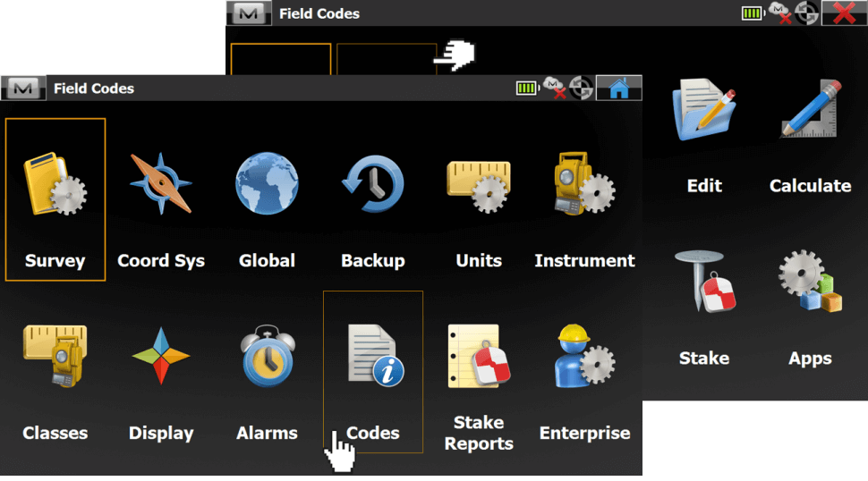The width and height of the screenshot is (868, 481).
Task: Click the 'Units' label
Action: [x=479, y=260]
